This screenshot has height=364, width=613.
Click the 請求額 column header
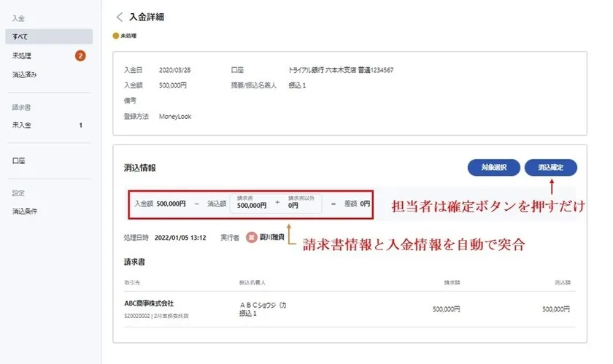pos(452,282)
